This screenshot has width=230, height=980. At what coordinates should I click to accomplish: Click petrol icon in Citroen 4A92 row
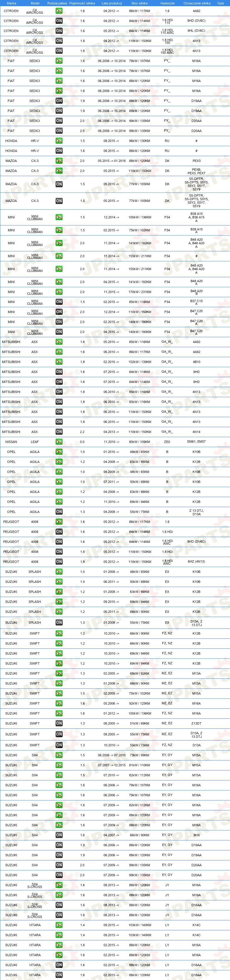pyautogui.click(x=59, y=11)
